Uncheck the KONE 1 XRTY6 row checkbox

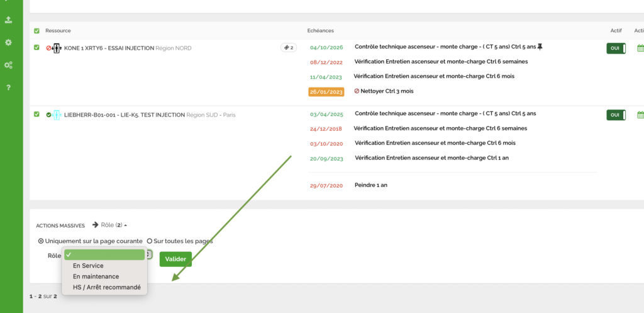pyautogui.click(x=36, y=47)
